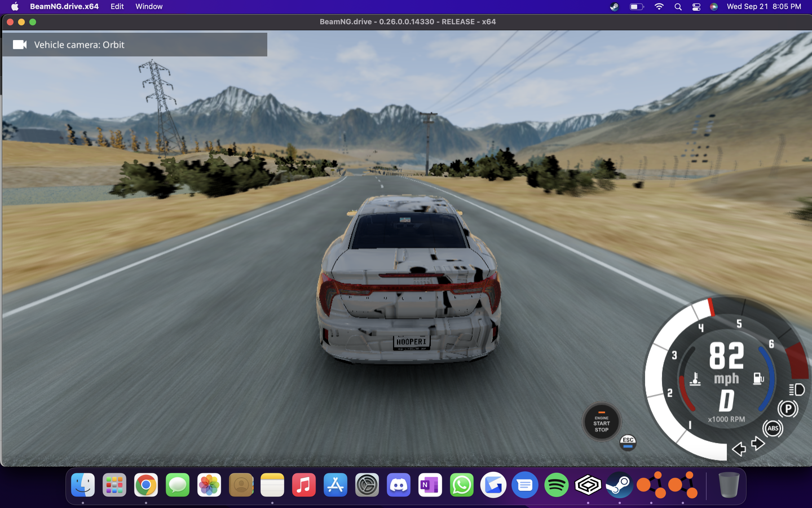Click the Engine Start Stop button
This screenshot has width=812, height=508.
click(x=601, y=422)
